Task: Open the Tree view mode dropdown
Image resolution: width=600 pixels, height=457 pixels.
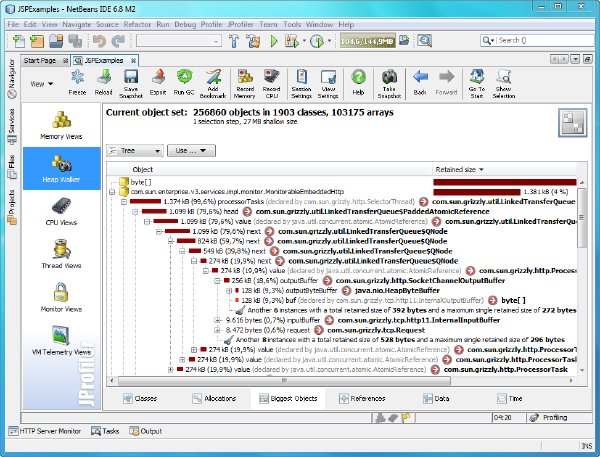Action: click(x=135, y=151)
